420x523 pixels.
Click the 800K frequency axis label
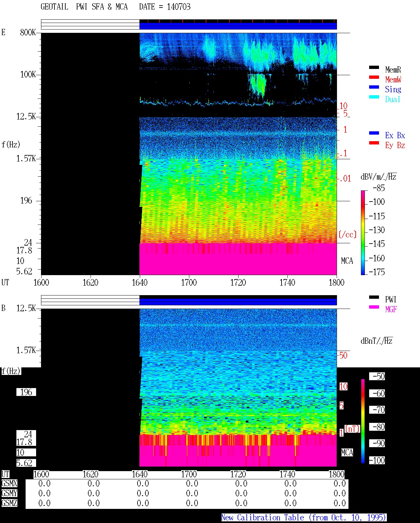tap(28, 33)
